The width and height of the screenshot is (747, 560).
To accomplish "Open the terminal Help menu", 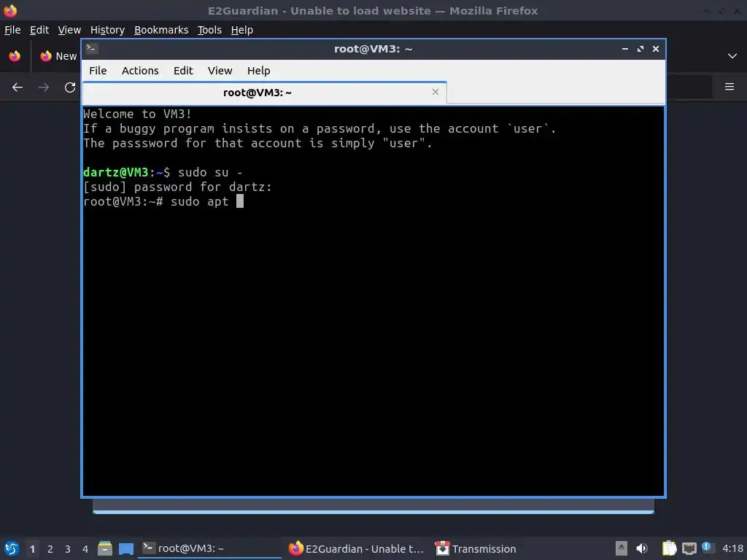I will point(259,71).
